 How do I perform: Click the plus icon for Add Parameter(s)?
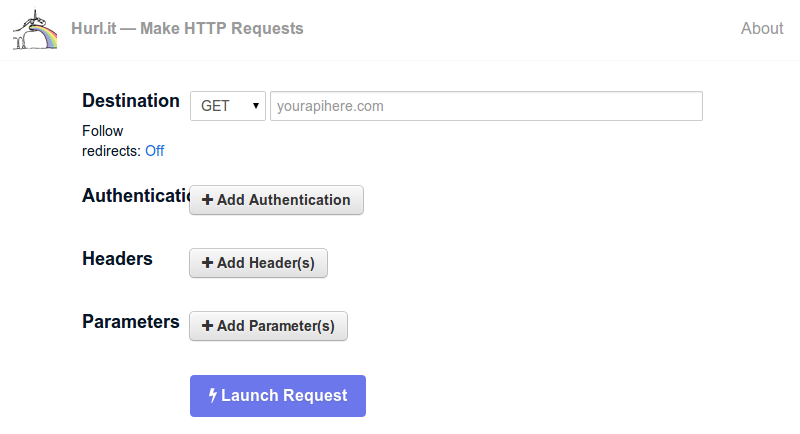pyautogui.click(x=208, y=326)
